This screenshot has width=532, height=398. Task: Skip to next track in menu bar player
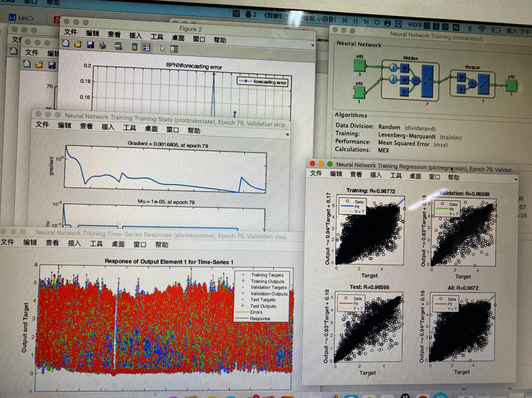(366, 21)
